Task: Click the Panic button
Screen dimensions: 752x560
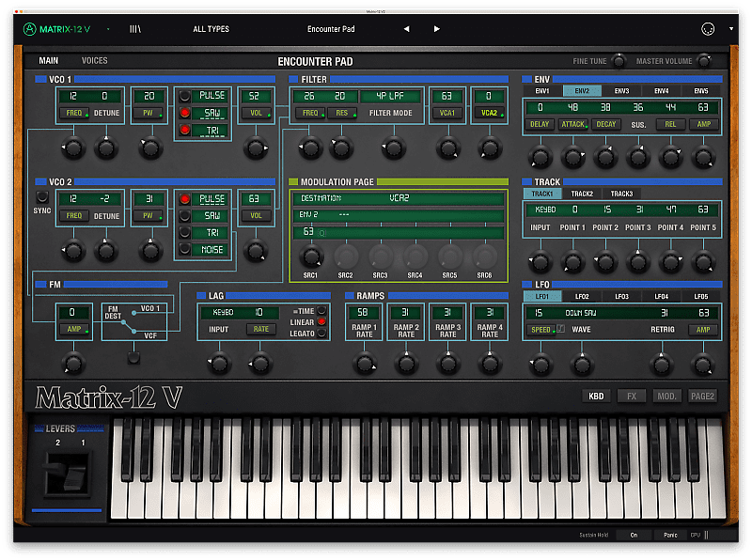Action: (x=669, y=535)
